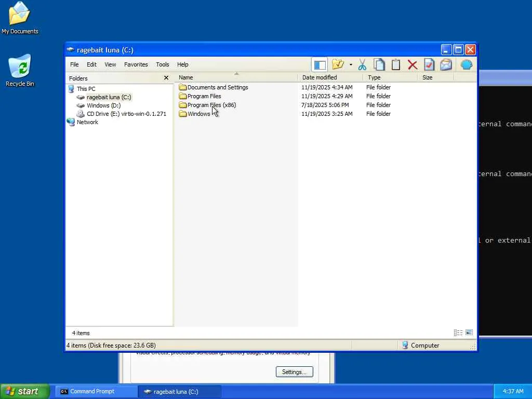532x399 pixels.
Task: Click the Command Prompt window behind Explorer
Action: (x=505, y=204)
